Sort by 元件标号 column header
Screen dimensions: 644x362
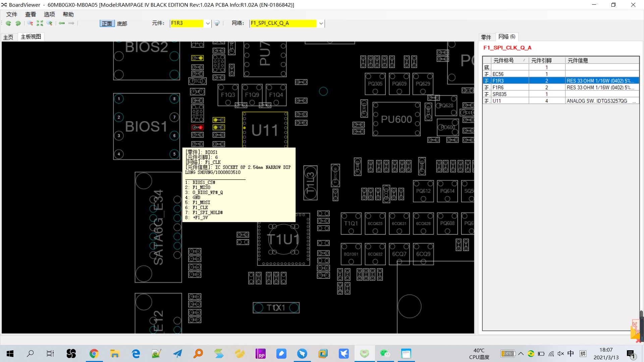click(x=510, y=60)
